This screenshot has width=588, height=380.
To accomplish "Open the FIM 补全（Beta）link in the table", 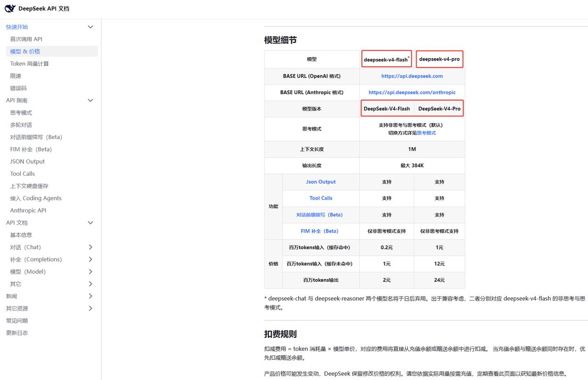I will [x=321, y=231].
